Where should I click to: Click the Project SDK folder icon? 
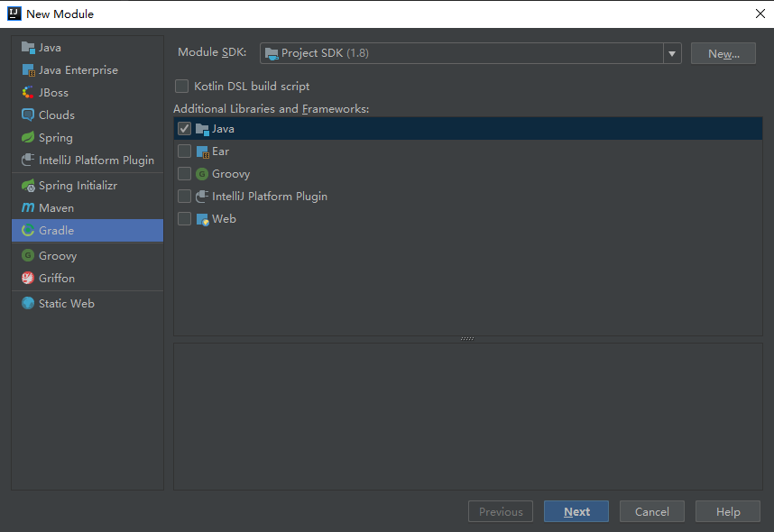click(272, 53)
